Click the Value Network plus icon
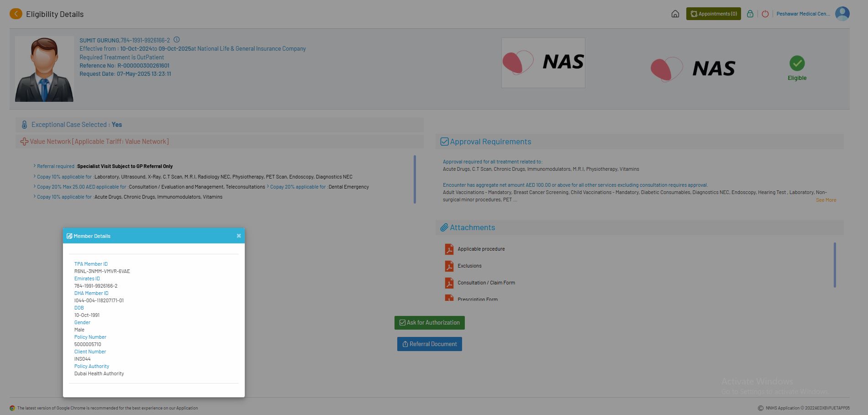The height and width of the screenshot is (415, 868). 25,142
